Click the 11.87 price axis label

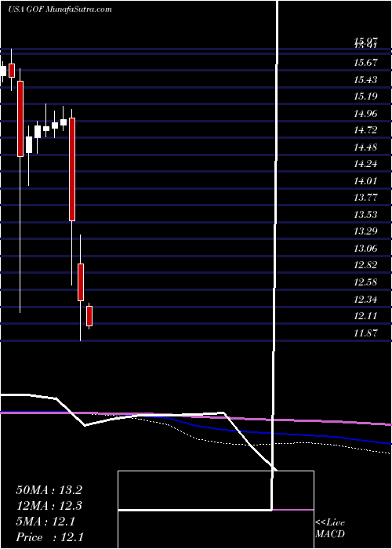[x=366, y=333]
